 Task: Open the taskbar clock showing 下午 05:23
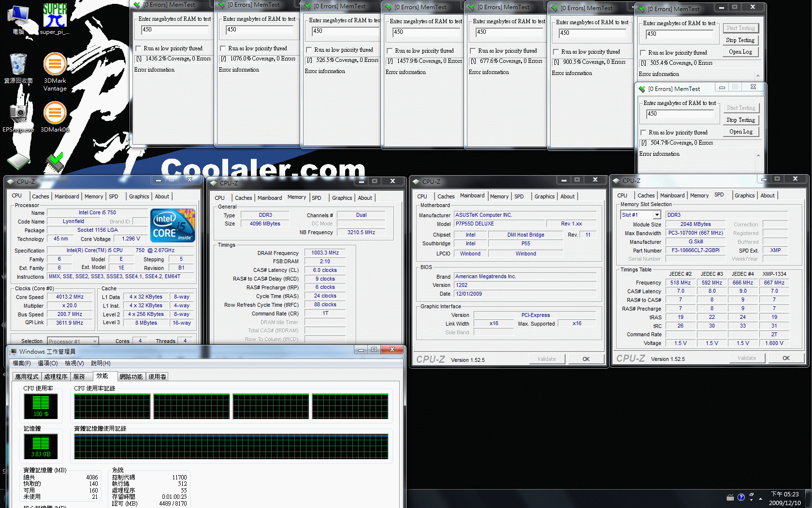pyautogui.click(x=785, y=498)
